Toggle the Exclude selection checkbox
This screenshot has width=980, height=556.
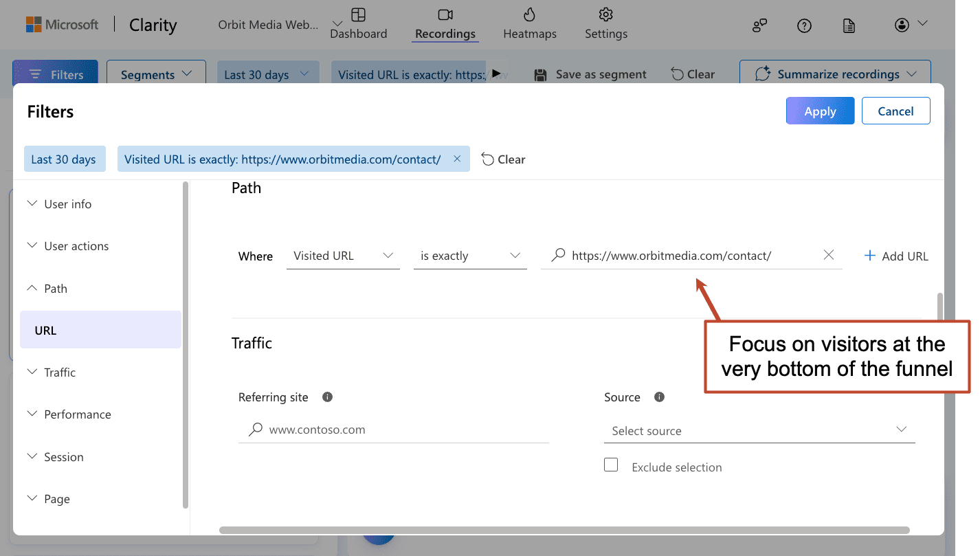611,465
